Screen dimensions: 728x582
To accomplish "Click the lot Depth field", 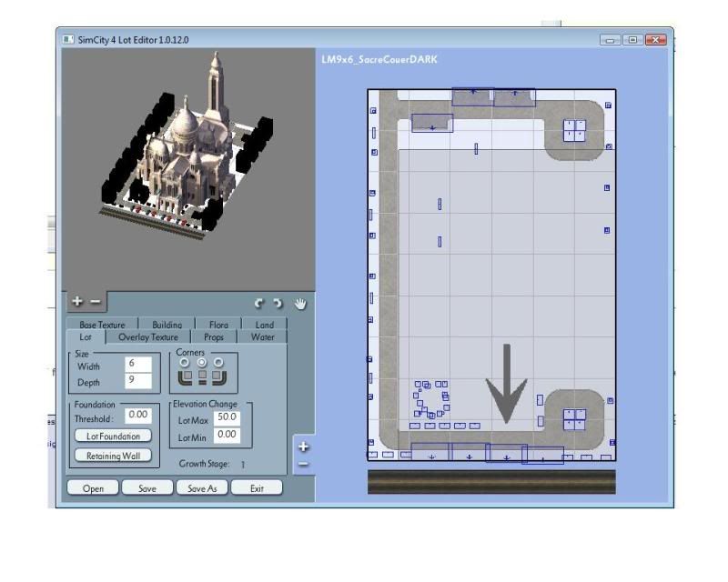I will point(138,381).
